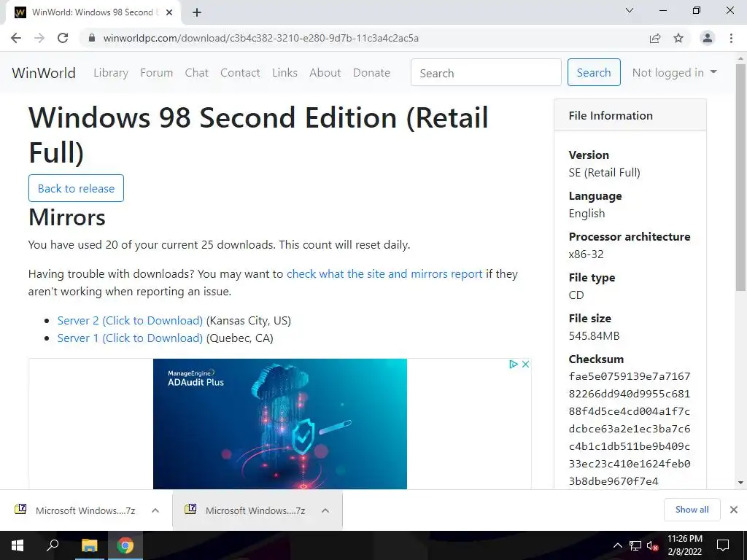Click the browser Back arrow
The height and width of the screenshot is (560, 747).
click(16, 38)
